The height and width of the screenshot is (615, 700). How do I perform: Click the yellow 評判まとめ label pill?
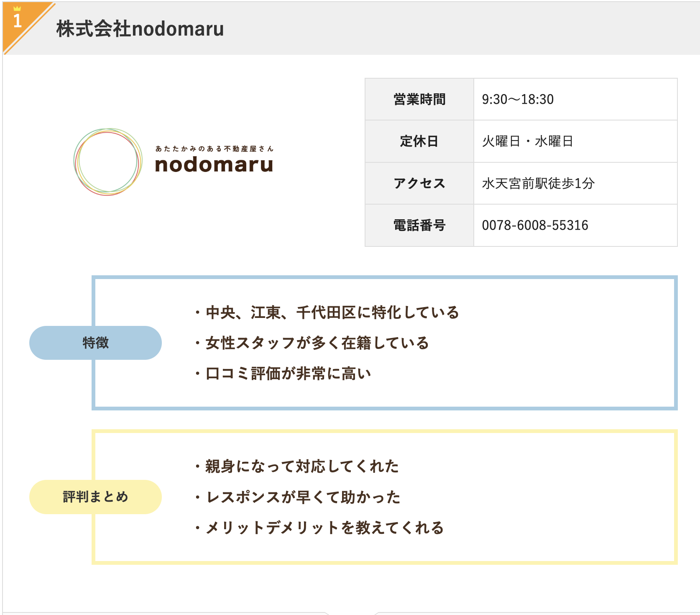(95, 497)
